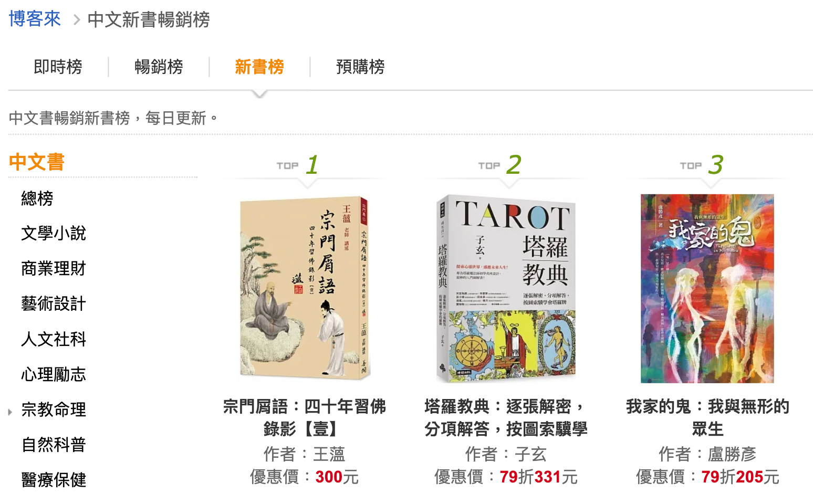
Task: Open the 心理勵志 category
Action: (54, 374)
